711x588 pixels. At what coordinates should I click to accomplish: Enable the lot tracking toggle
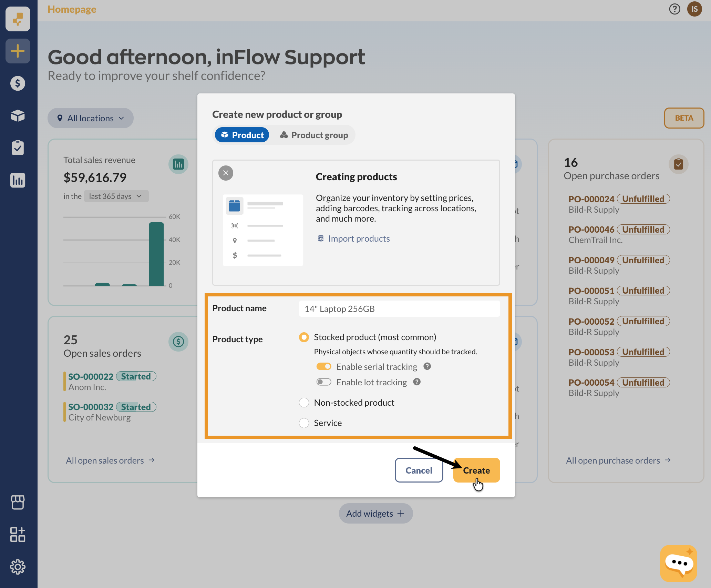[324, 382]
